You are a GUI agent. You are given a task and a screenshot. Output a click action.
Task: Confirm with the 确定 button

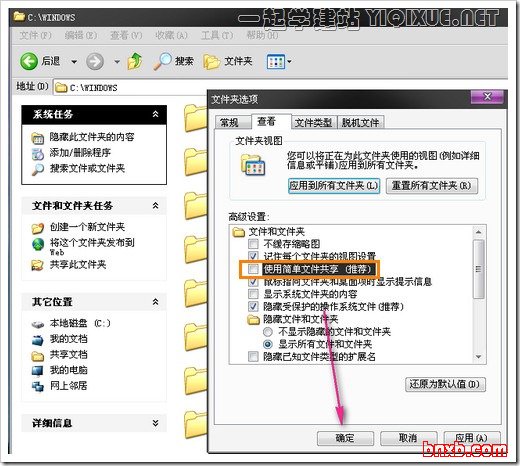pyautogui.click(x=345, y=438)
